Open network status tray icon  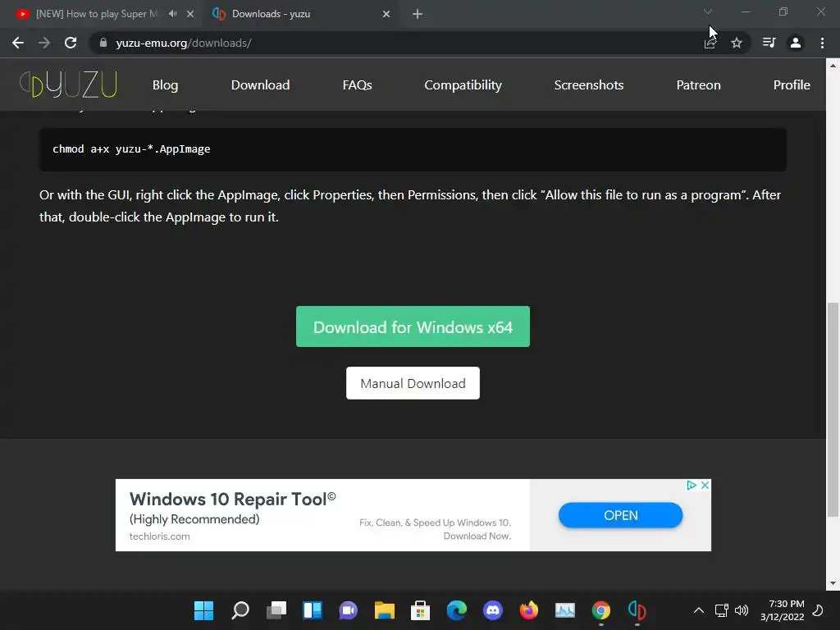click(721, 610)
